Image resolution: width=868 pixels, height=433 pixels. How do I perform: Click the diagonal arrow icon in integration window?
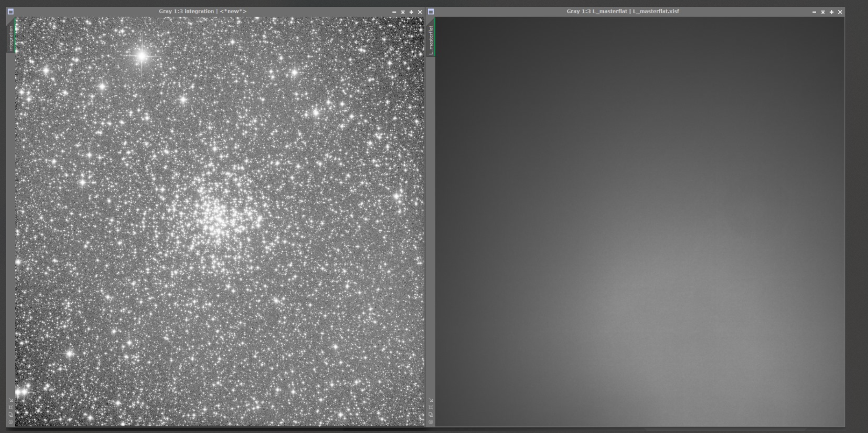[x=11, y=400]
